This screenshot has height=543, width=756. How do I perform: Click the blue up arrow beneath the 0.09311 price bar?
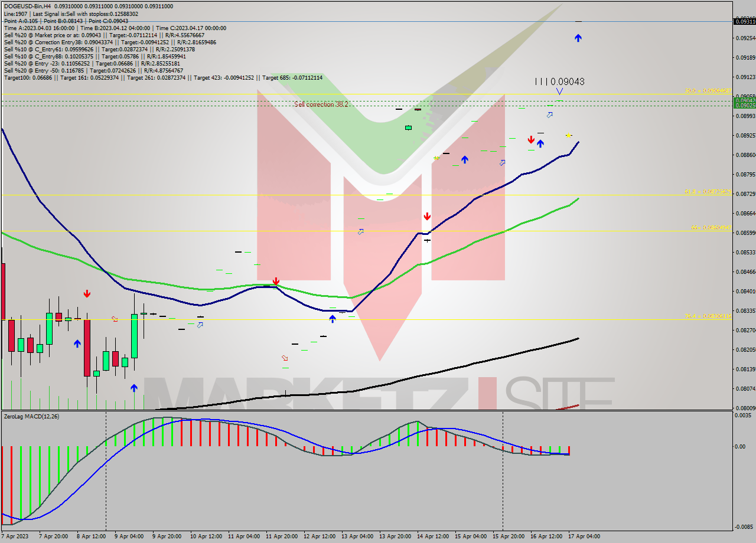click(x=578, y=38)
